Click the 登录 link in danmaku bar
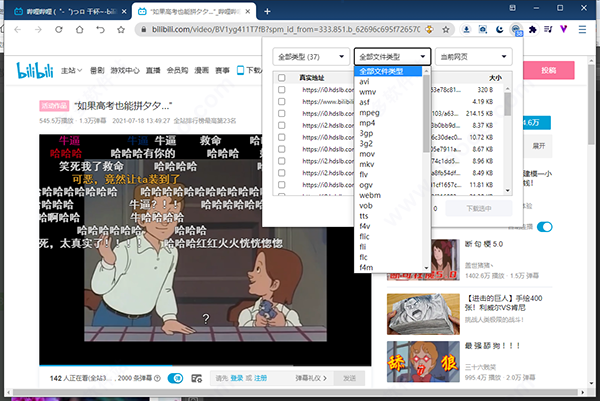This screenshot has width=600, height=401. tap(237, 378)
